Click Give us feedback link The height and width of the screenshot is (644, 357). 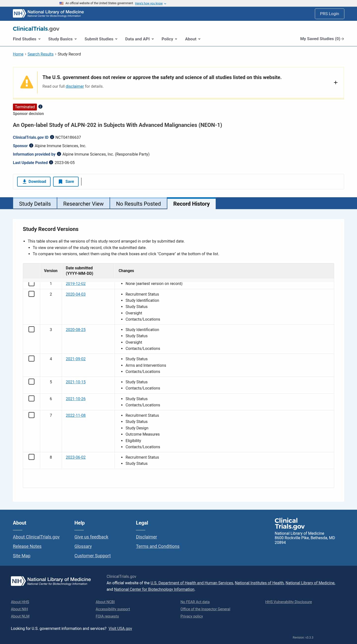pyautogui.click(x=91, y=537)
